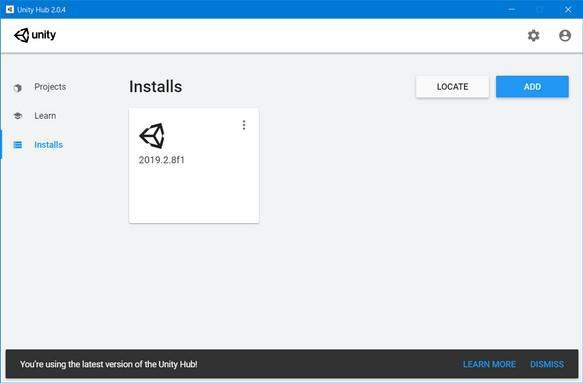Screen dimensions: 583x383
Task: Select the 2019.2.8f1 version label
Action: pos(161,160)
